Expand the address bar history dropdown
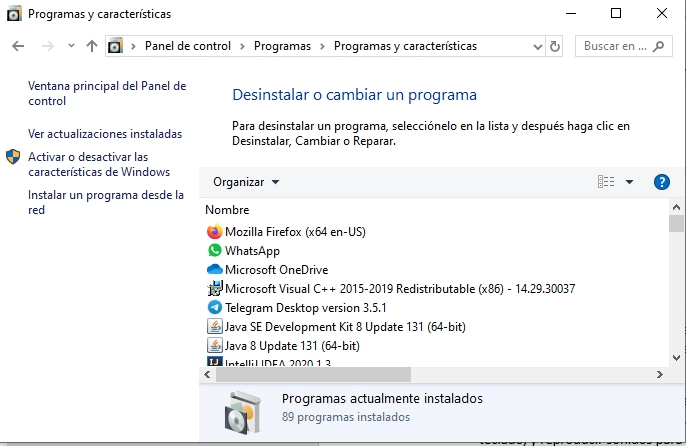686x446 pixels. pyautogui.click(x=538, y=46)
